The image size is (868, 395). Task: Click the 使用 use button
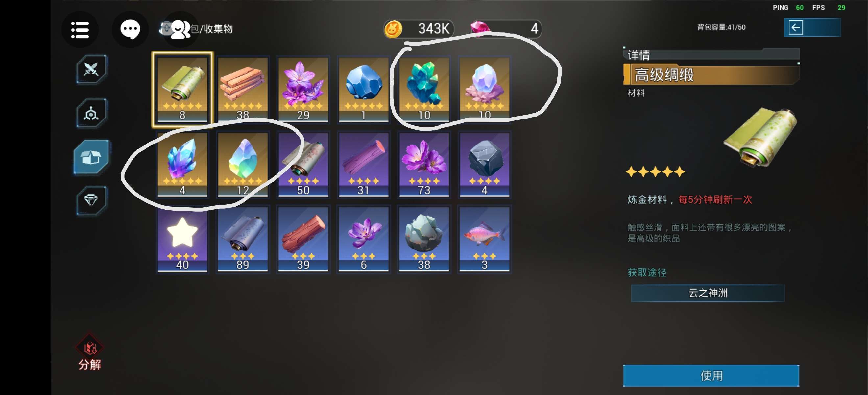coord(711,376)
